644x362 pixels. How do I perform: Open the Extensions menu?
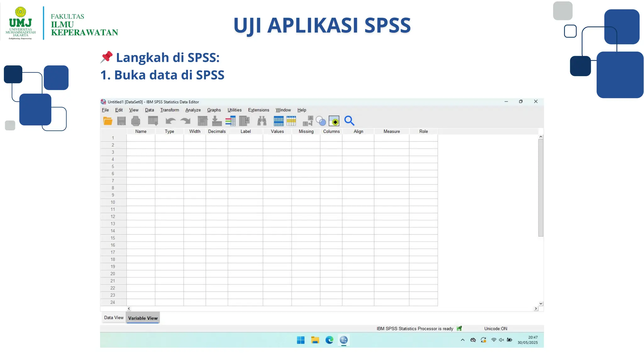pos(258,110)
